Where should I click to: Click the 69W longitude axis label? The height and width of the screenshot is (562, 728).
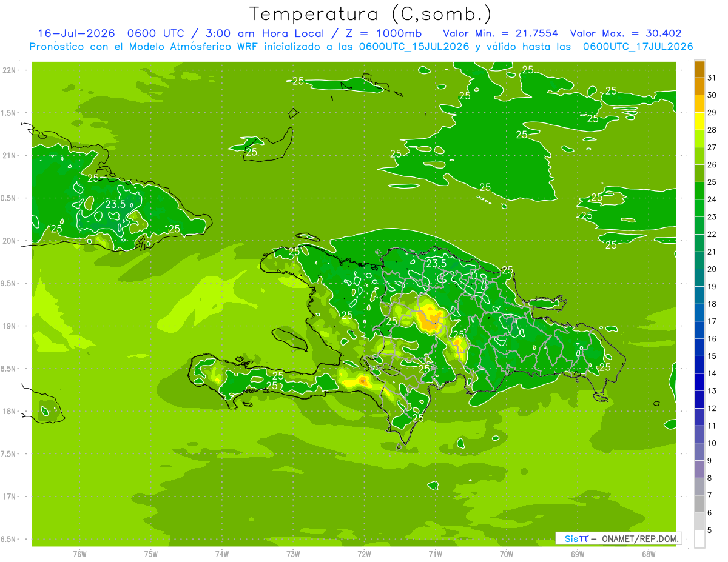(578, 554)
